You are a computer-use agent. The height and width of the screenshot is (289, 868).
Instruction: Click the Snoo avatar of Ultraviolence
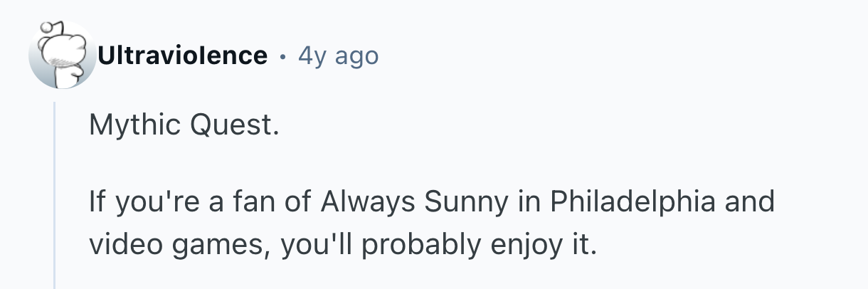click(x=62, y=56)
